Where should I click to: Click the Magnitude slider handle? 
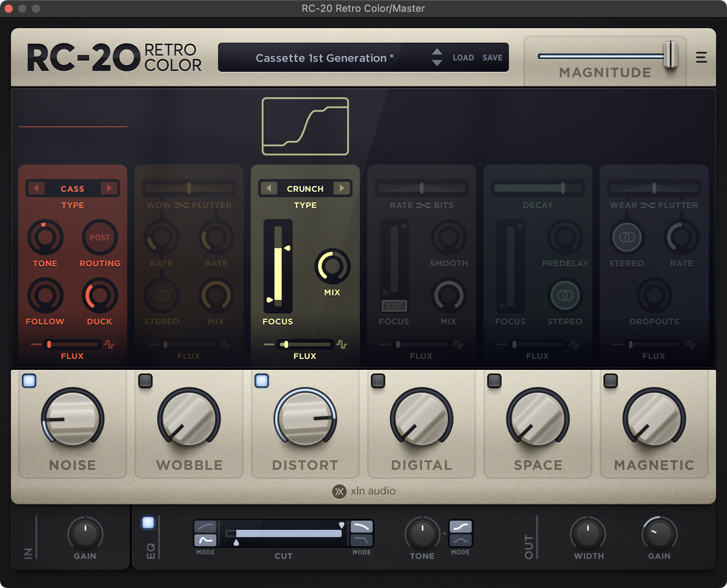(670, 55)
